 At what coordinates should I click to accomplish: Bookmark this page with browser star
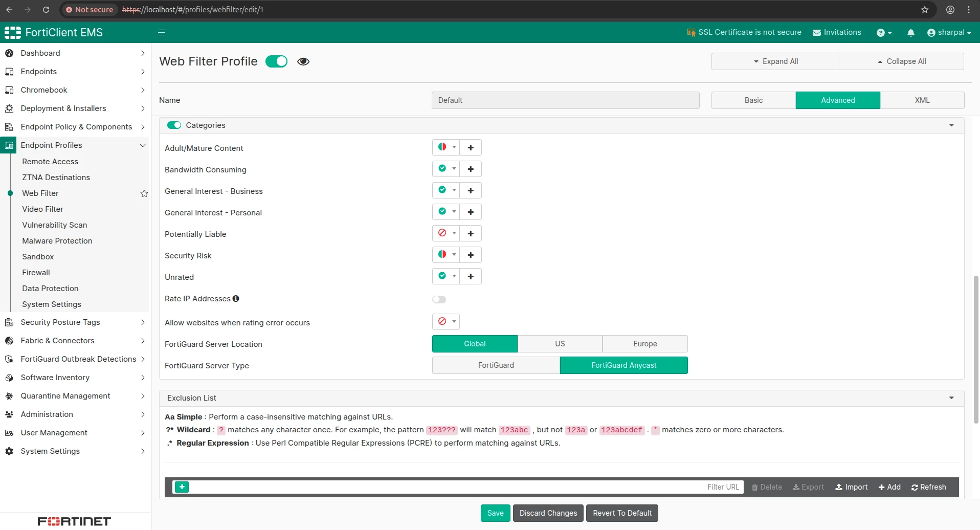(x=925, y=10)
